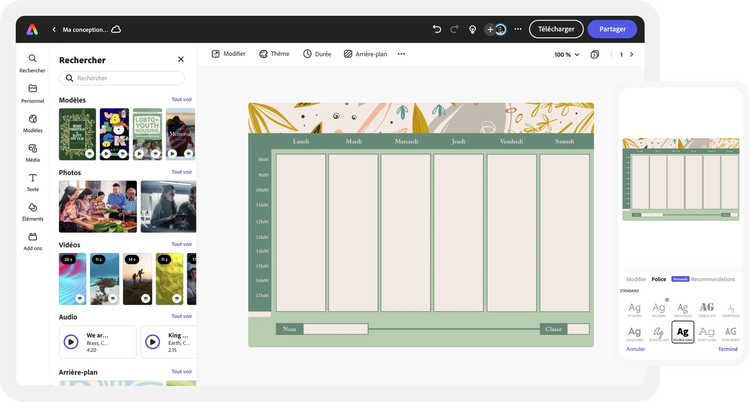This screenshot has width=750, height=402.
Task: Choose the PT Mono font sample
Action: tap(634, 310)
